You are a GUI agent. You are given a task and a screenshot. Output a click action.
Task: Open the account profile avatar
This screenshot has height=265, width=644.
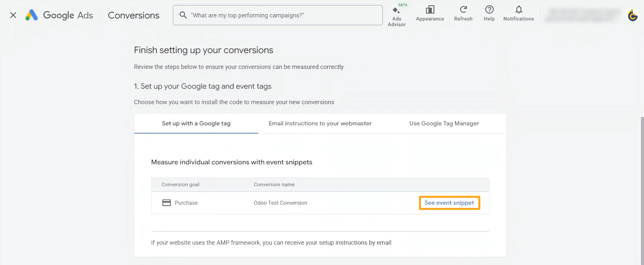pos(633,15)
